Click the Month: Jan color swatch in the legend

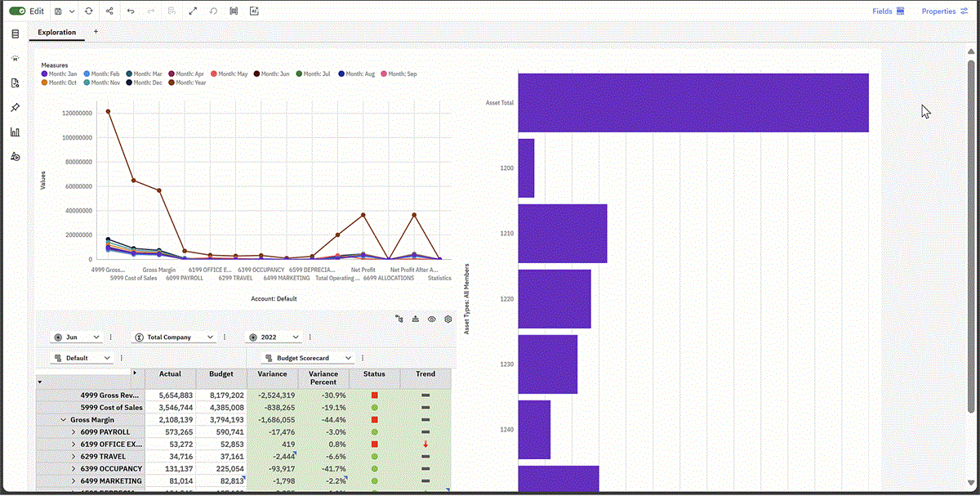[x=43, y=74]
